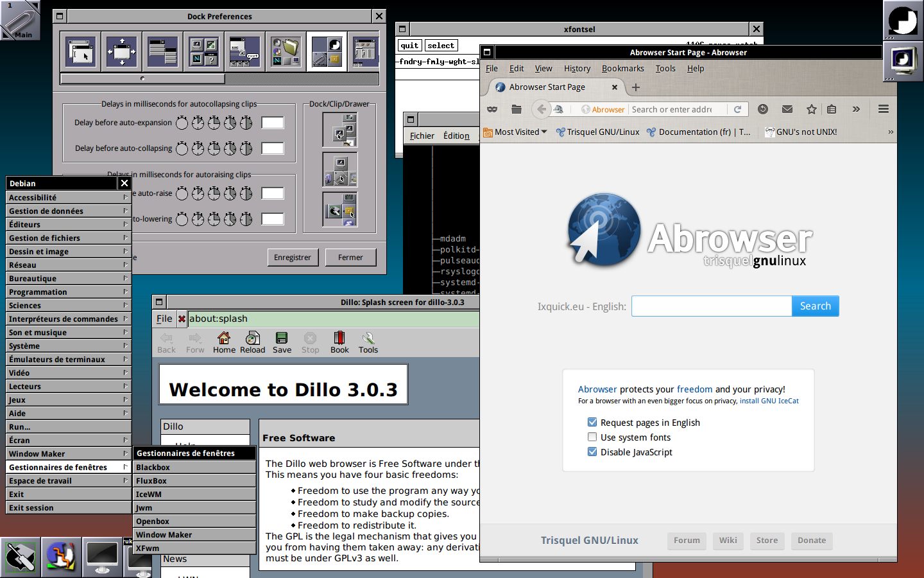
Task: Select the window placement arrows icon in Dock Preferences
Action: (x=121, y=52)
